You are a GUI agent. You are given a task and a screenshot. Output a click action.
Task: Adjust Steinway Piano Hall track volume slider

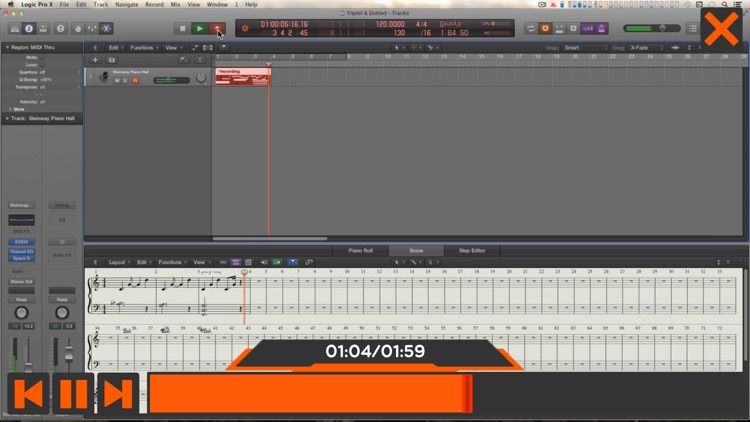(x=171, y=80)
